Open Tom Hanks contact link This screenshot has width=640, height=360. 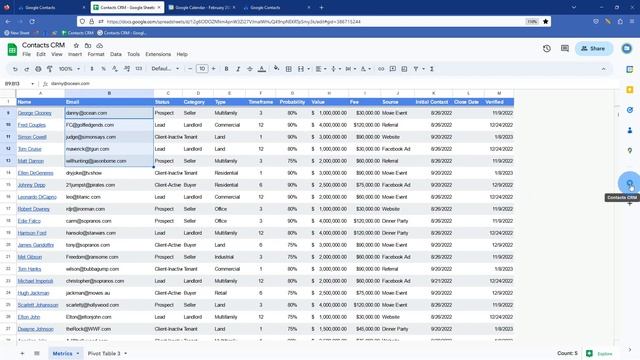(29, 269)
